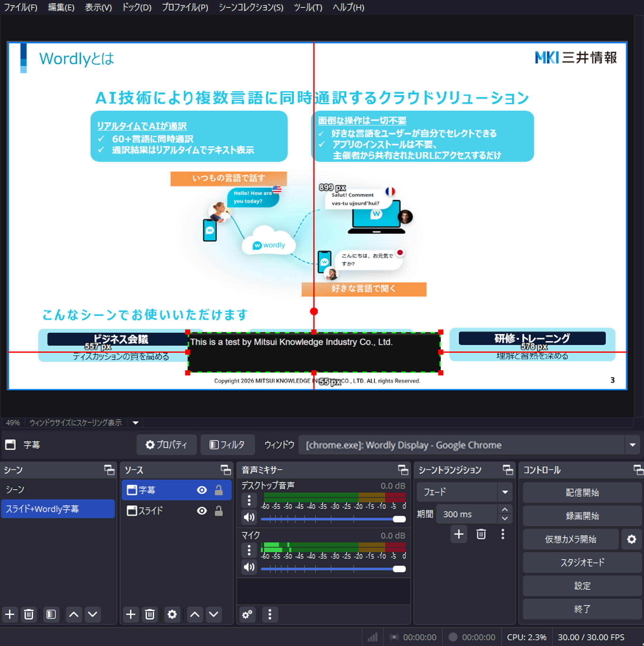Click the フィルタ button
Image resolution: width=644 pixels, height=646 pixels.
[x=227, y=445]
